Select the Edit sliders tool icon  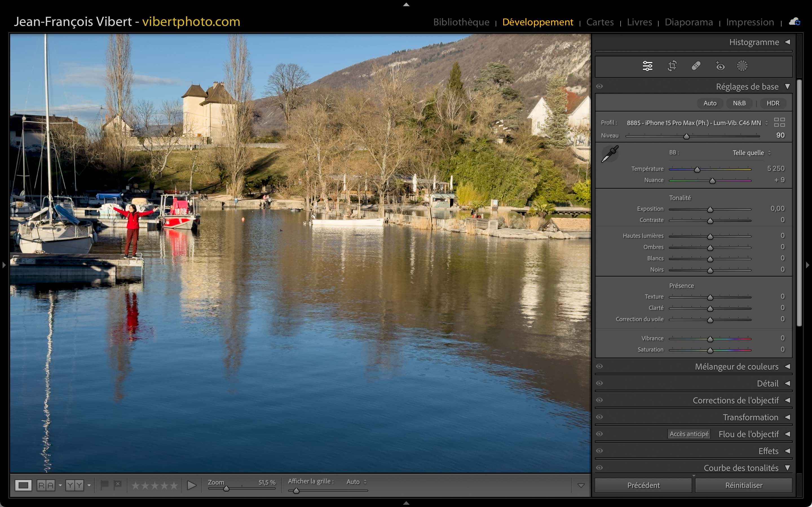click(647, 66)
